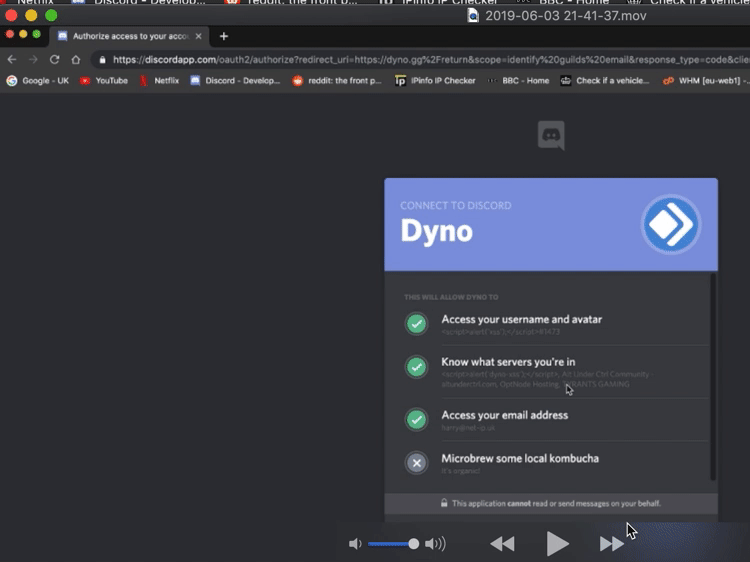Open the Discord - Develop... bookmark
750x562 pixels.
pos(235,81)
